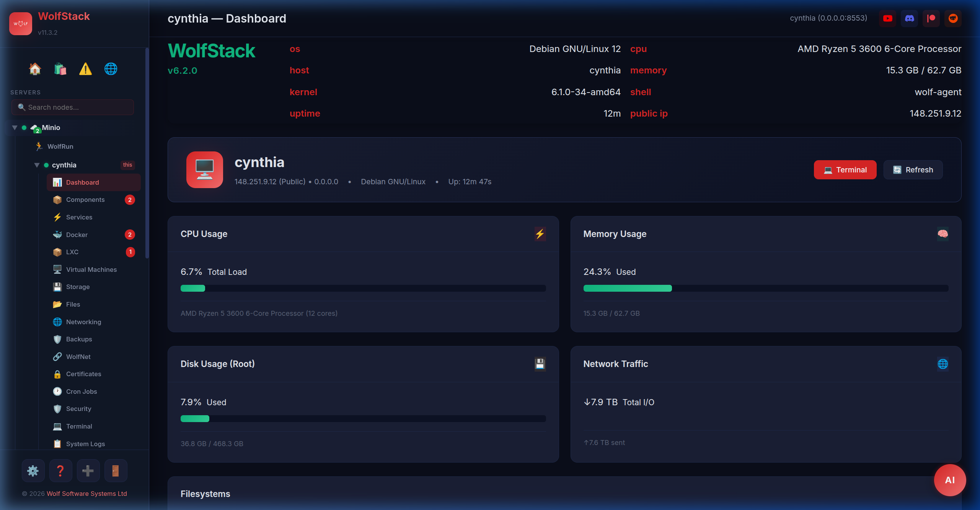Open the Security menu item
Viewport: 980px width, 510px height.
point(93,409)
